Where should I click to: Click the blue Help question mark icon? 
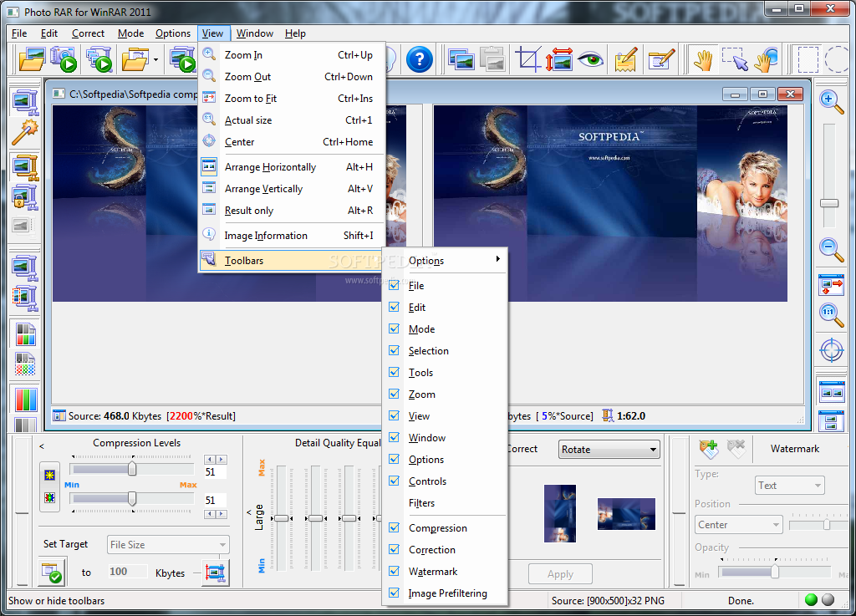[420, 59]
